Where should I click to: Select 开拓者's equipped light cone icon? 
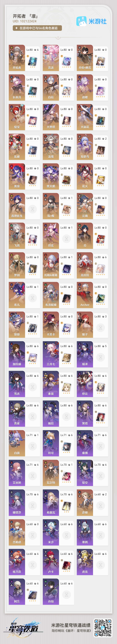(x=32, y=61)
